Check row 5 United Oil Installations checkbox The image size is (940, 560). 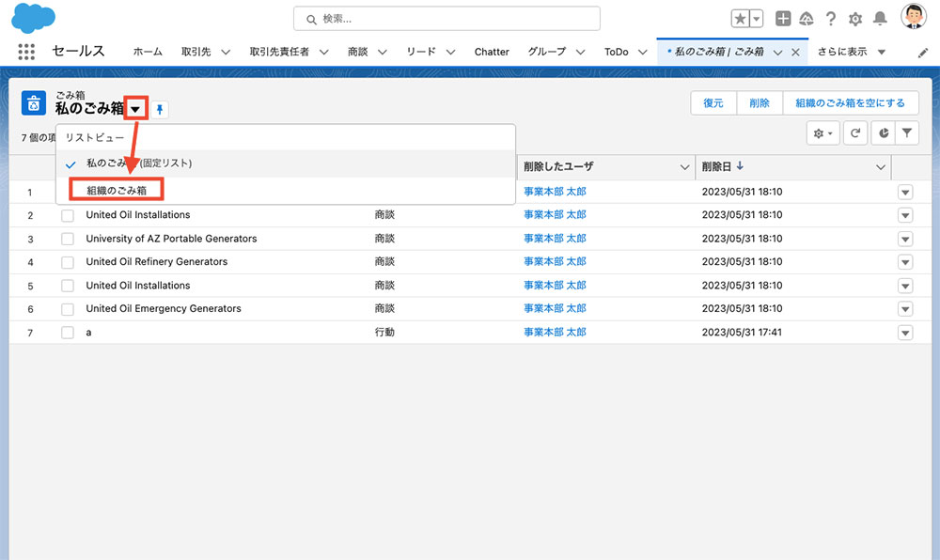click(68, 286)
